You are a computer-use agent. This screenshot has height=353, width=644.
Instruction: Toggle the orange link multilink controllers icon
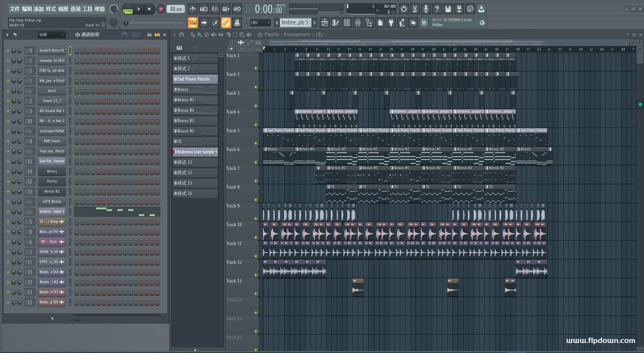pos(226,23)
